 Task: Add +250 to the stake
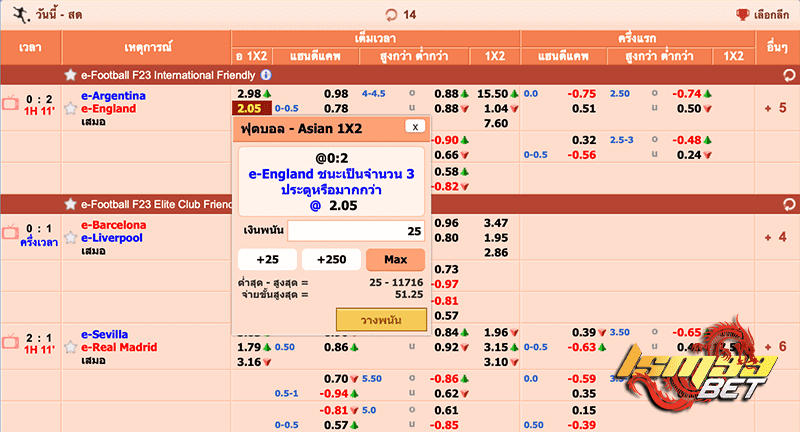click(x=332, y=260)
